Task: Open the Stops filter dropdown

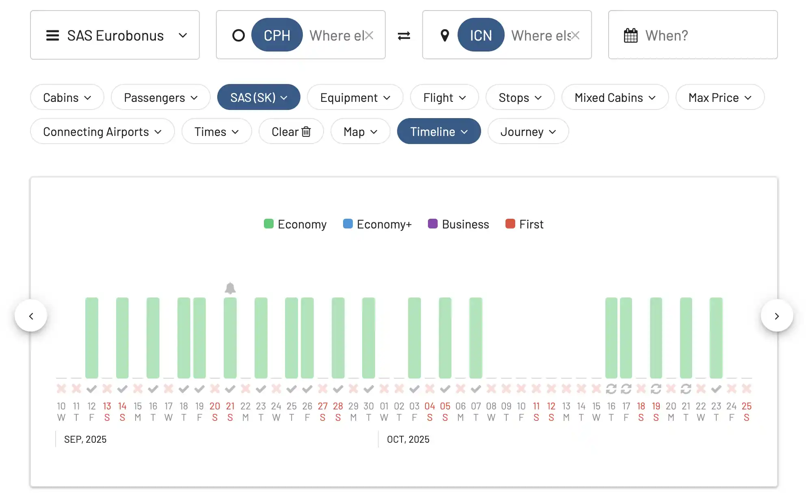Action: (x=520, y=97)
